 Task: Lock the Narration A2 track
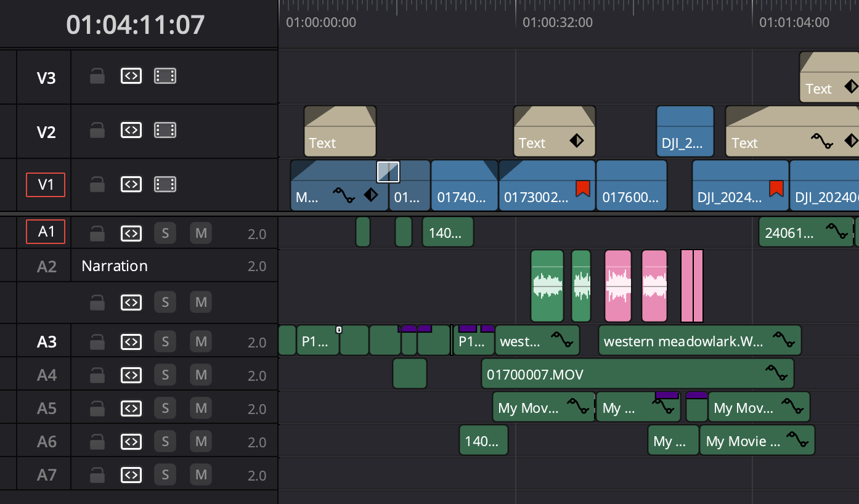(x=97, y=303)
